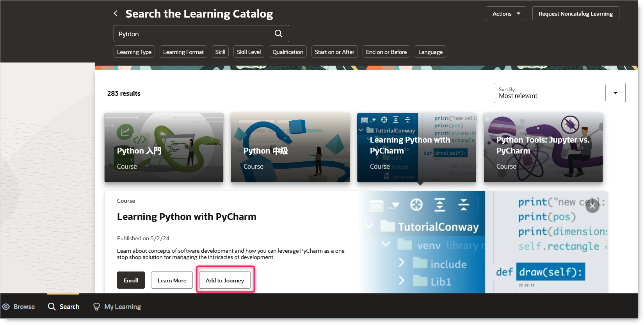Click the magnifier icon in the search box
Viewport: 644px width, 325px height.
click(278, 34)
